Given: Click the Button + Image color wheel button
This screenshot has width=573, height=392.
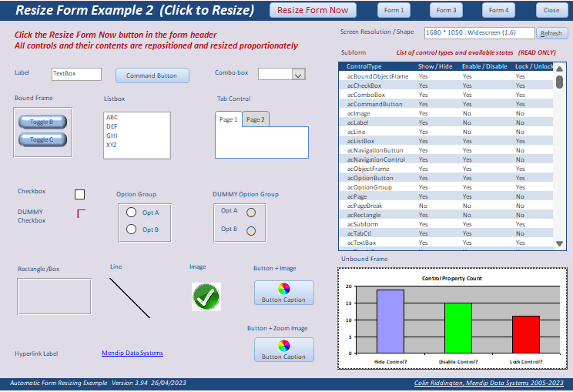Looking at the screenshot, I should pyautogui.click(x=284, y=293).
